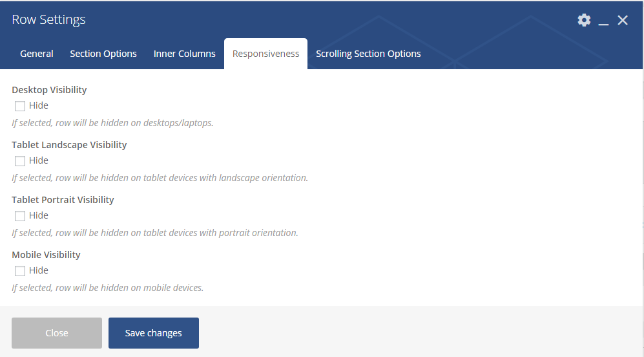The height and width of the screenshot is (357, 644).
Task: Click the Desktop Visibility heading
Action: point(49,90)
